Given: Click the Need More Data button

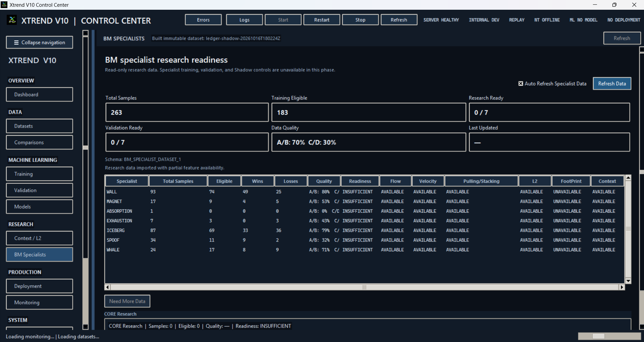Looking at the screenshot, I should click(x=127, y=301).
